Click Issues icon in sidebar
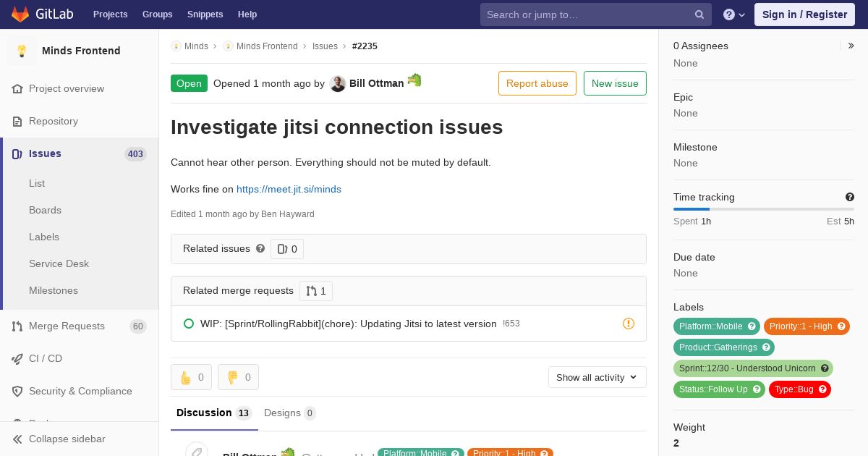 pos(17,153)
